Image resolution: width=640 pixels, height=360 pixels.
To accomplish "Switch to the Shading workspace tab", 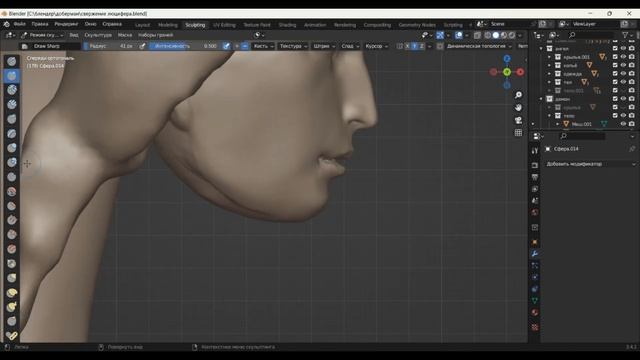I will [x=287, y=25].
